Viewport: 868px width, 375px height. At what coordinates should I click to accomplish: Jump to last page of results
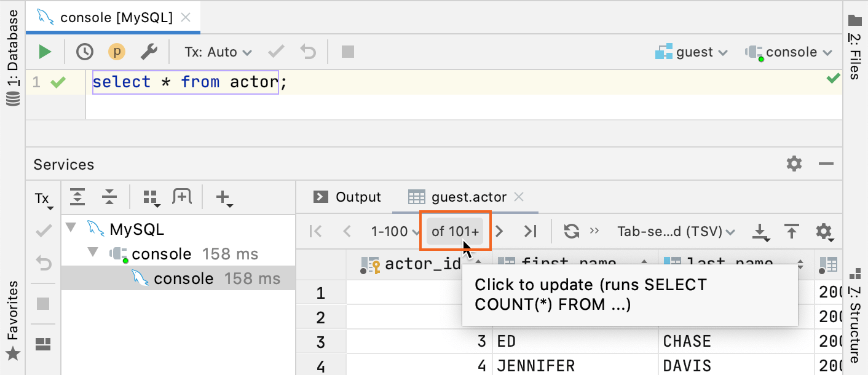pos(531,231)
